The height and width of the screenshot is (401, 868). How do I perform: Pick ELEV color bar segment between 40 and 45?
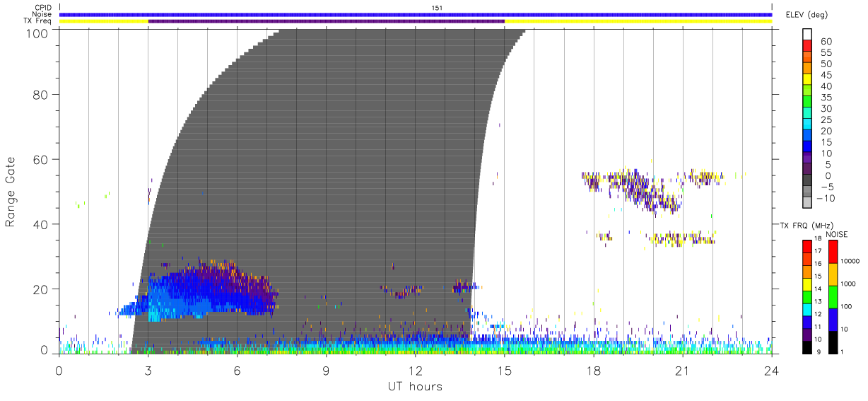click(807, 80)
